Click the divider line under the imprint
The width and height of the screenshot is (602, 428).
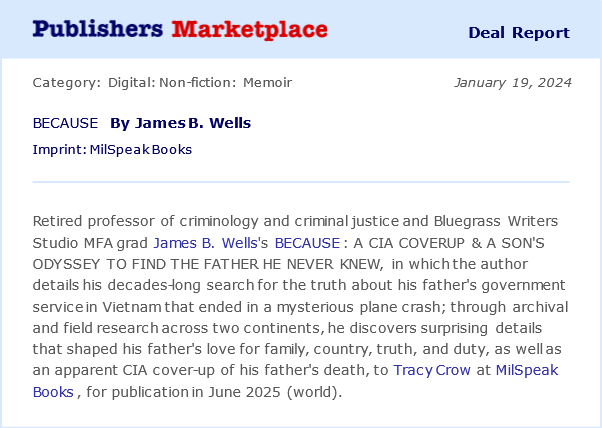[x=300, y=182]
